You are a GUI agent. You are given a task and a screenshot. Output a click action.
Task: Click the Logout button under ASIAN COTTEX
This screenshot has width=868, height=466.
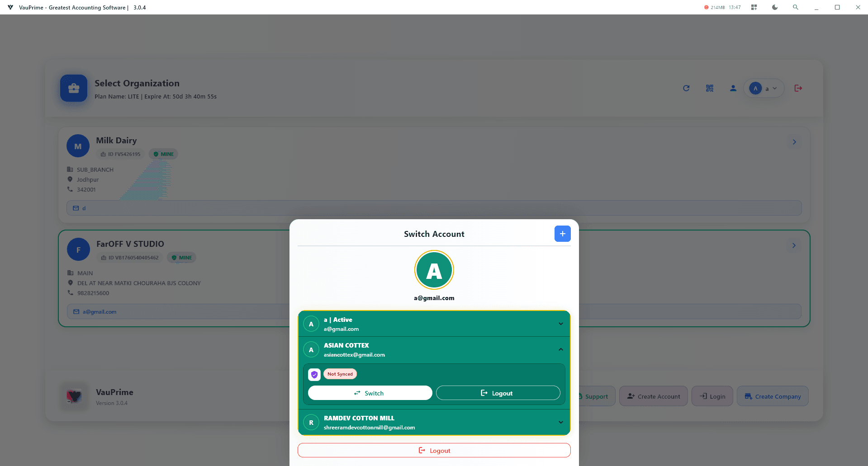pyautogui.click(x=498, y=393)
